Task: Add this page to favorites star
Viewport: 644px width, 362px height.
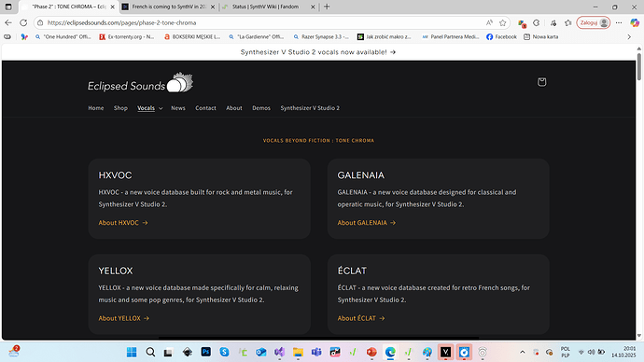Action: click(502, 22)
